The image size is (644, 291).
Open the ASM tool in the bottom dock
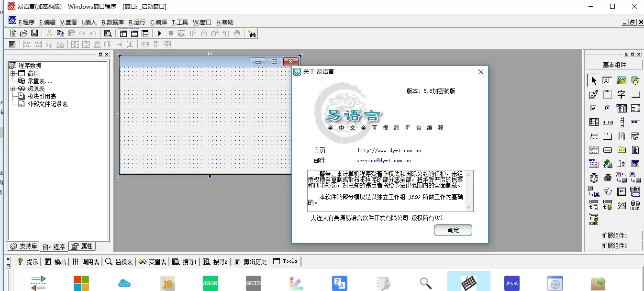tap(511, 283)
